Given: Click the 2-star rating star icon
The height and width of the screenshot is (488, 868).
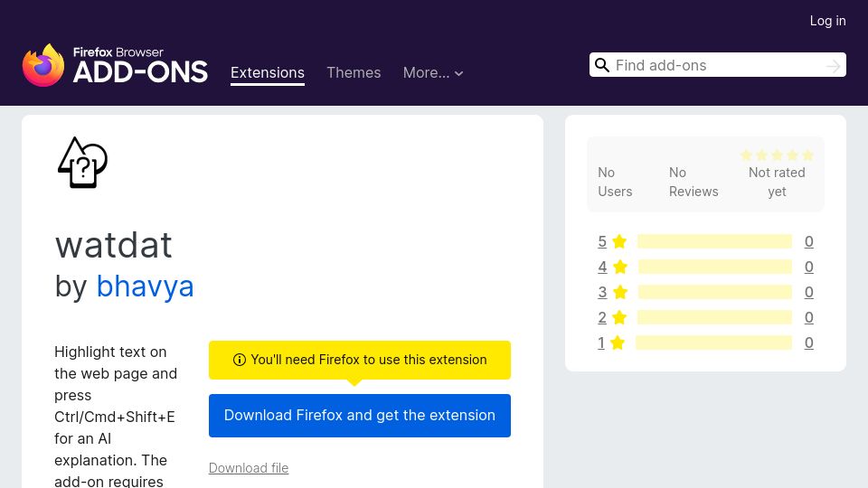Looking at the screenshot, I should click(619, 317).
